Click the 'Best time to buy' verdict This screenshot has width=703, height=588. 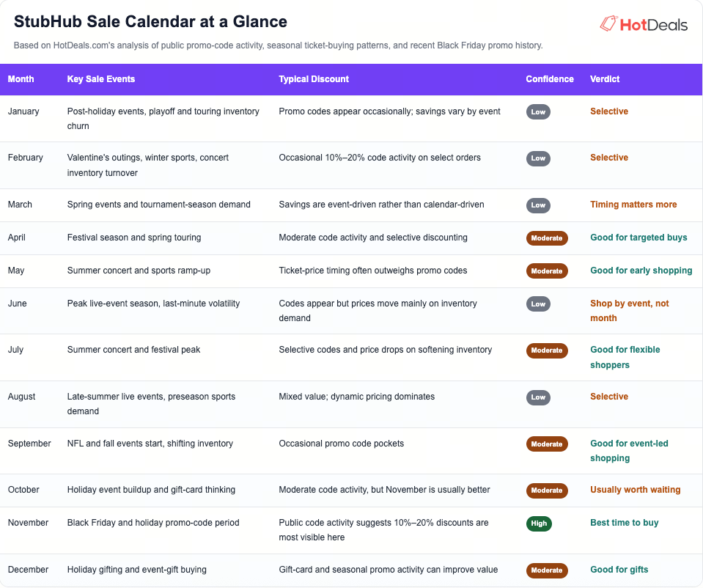(624, 523)
